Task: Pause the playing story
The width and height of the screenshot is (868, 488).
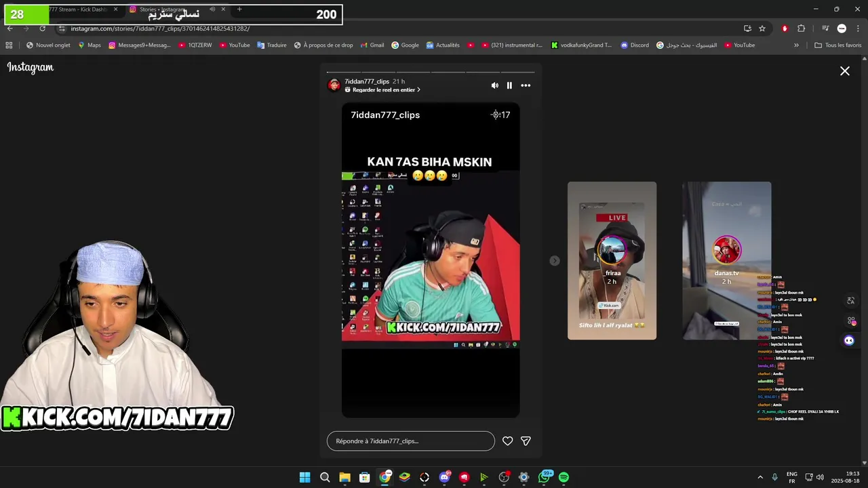Action: 509,85
